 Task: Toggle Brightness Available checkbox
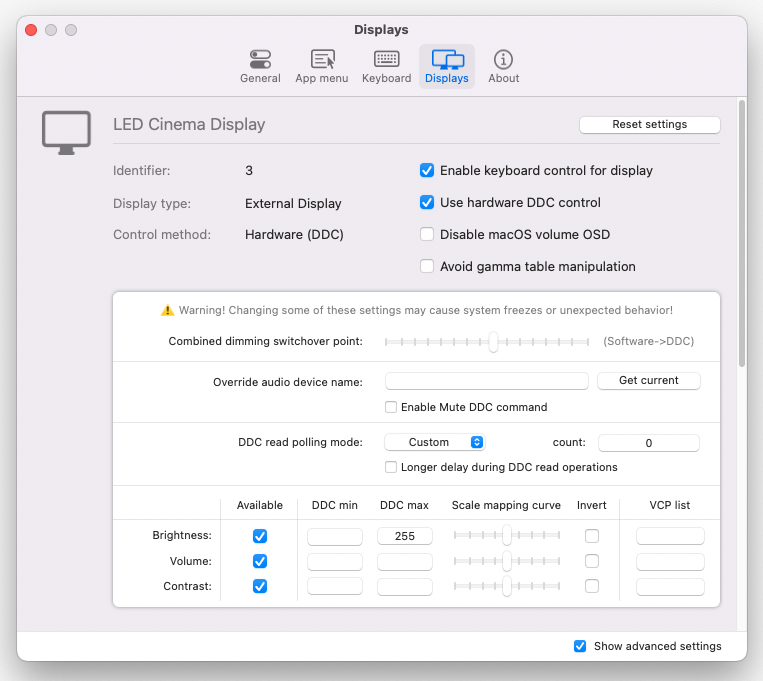[x=260, y=536]
